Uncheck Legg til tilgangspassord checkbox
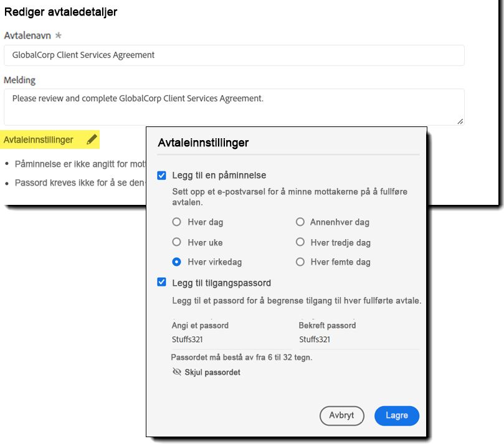 click(x=162, y=283)
